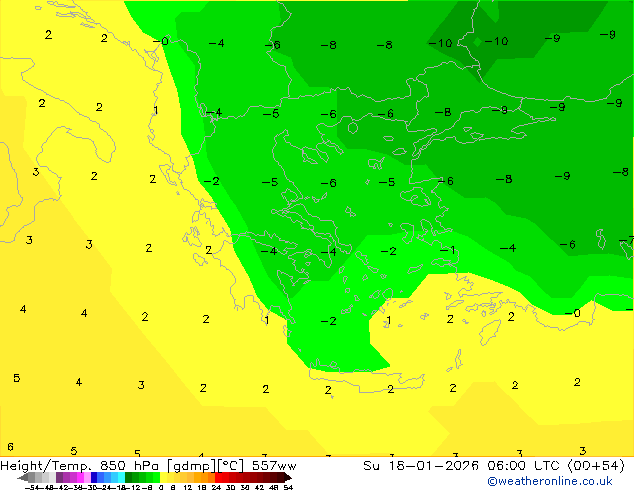This screenshot has width=634, height=490.
Task: Click the 36 legend scale label
Action: [x=245, y=488]
